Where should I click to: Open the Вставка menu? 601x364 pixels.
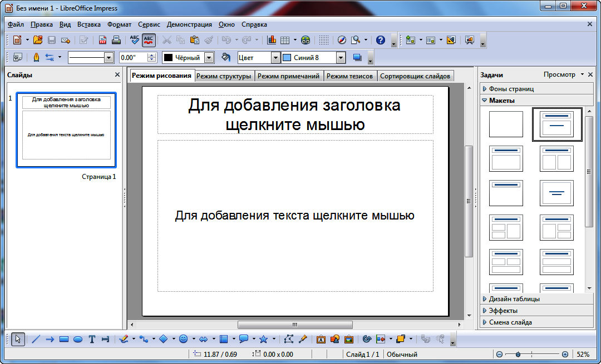[x=89, y=24]
